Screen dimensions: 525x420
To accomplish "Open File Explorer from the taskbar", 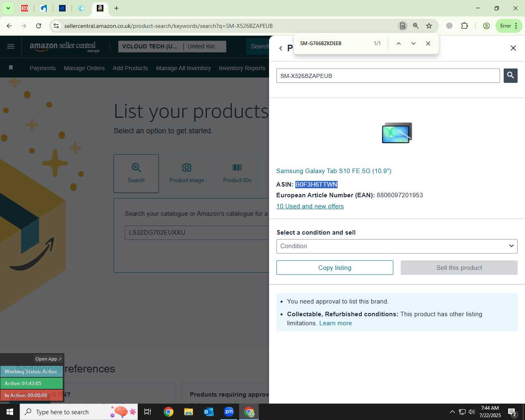I will (x=188, y=412).
